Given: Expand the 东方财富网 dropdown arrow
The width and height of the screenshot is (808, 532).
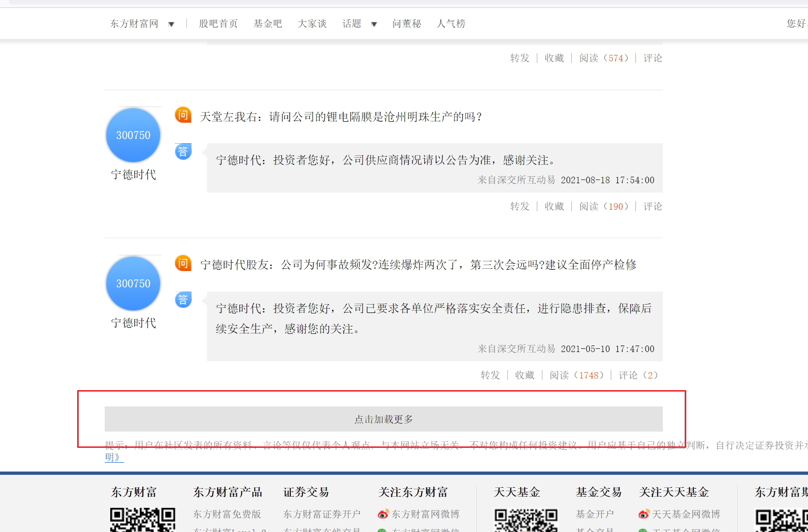Looking at the screenshot, I should pos(172,24).
